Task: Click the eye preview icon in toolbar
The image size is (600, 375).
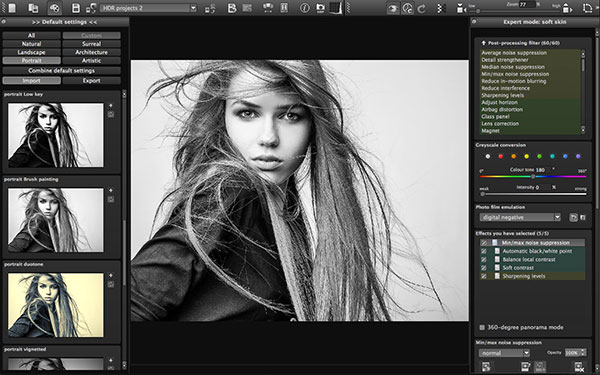Action: tap(393, 8)
